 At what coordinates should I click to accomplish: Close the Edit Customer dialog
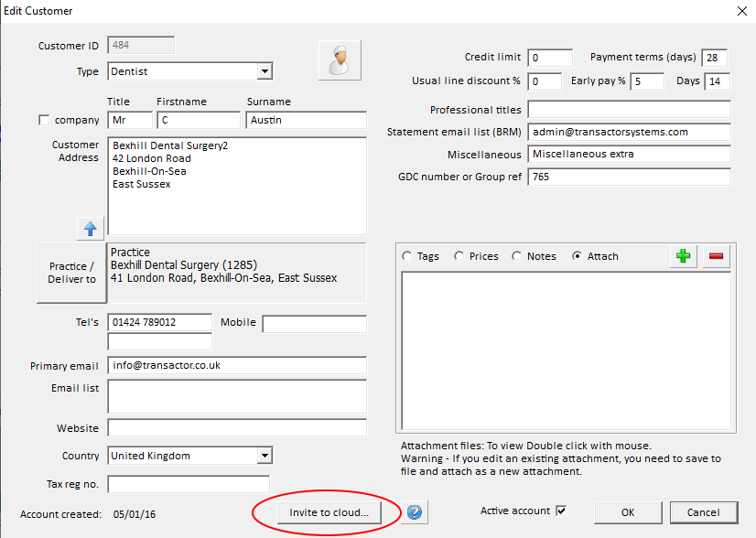point(740,11)
